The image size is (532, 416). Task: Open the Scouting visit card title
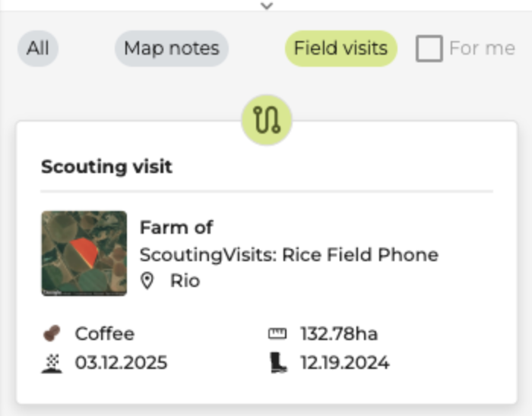(107, 167)
